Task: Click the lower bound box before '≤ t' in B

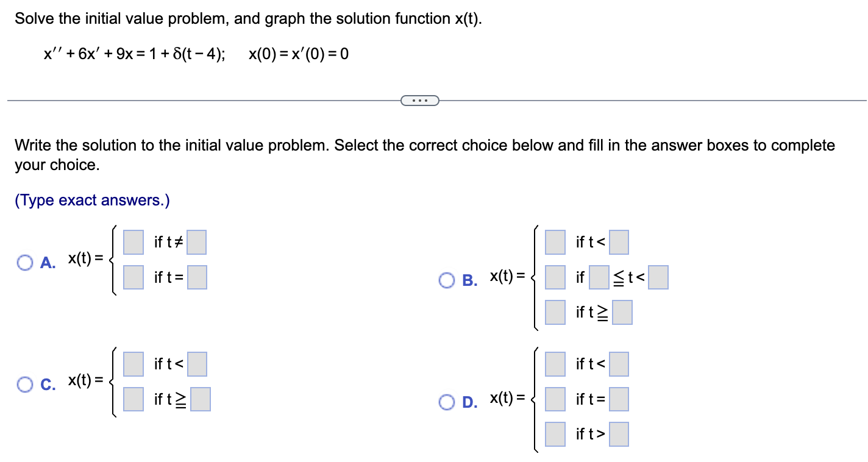Action: tap(600, 277)
